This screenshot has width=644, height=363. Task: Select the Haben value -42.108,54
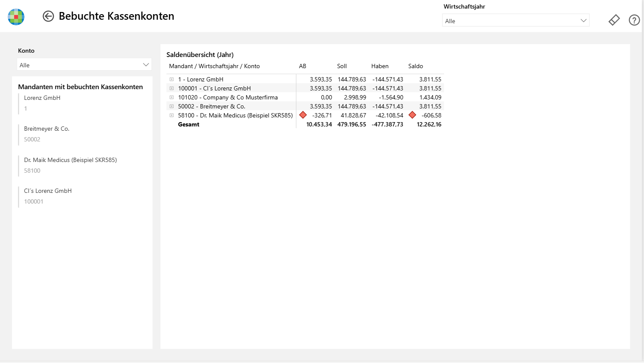click(389, 115)
